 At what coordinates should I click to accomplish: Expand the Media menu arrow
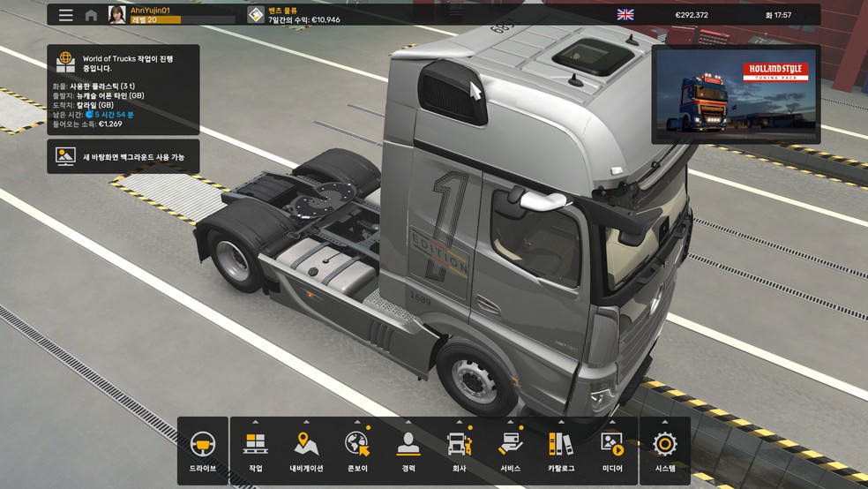[612, 422]
